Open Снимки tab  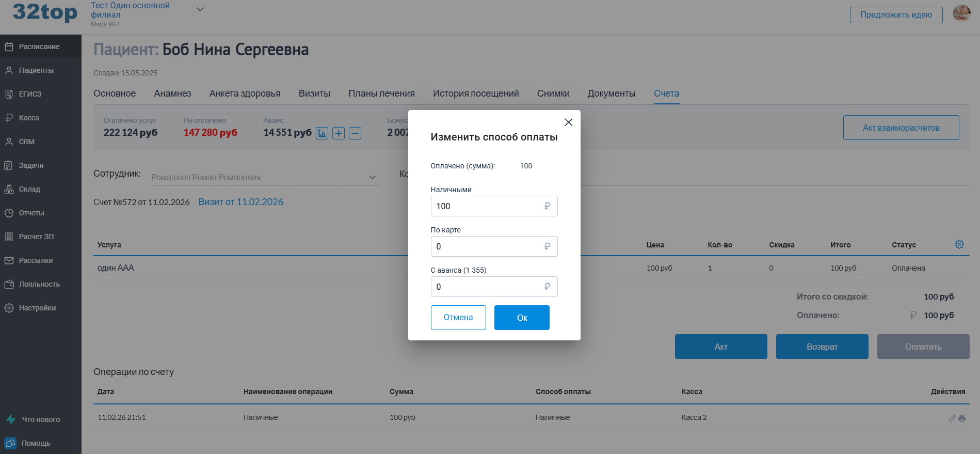553,93
